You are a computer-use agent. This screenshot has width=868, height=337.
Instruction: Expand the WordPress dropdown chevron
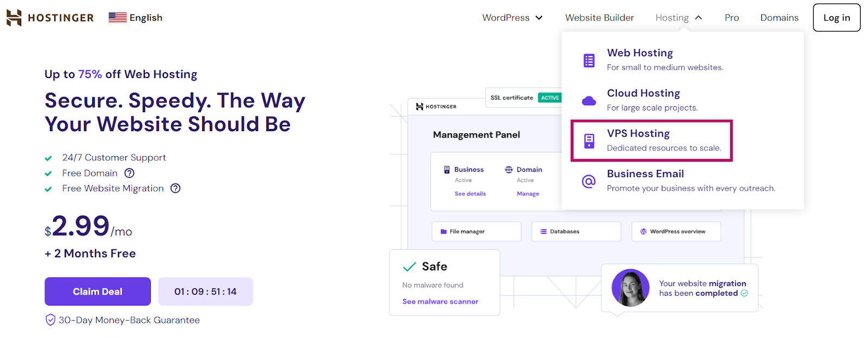(539, 18)
